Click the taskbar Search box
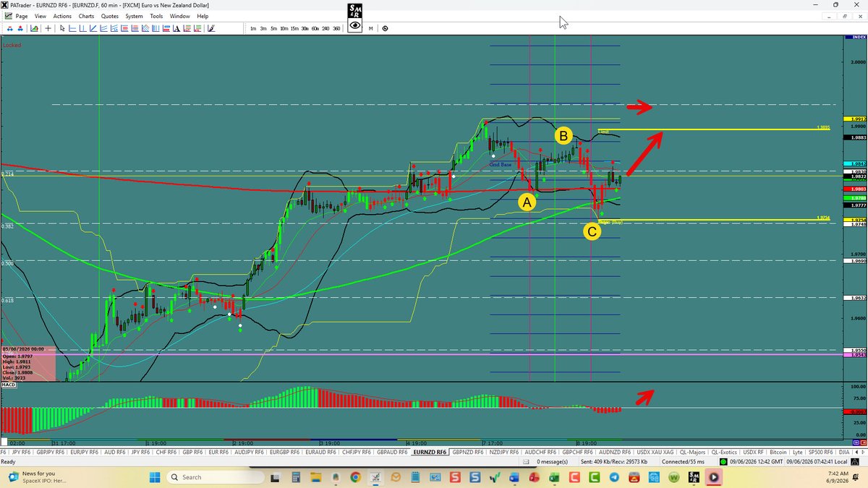 point(215,477)
